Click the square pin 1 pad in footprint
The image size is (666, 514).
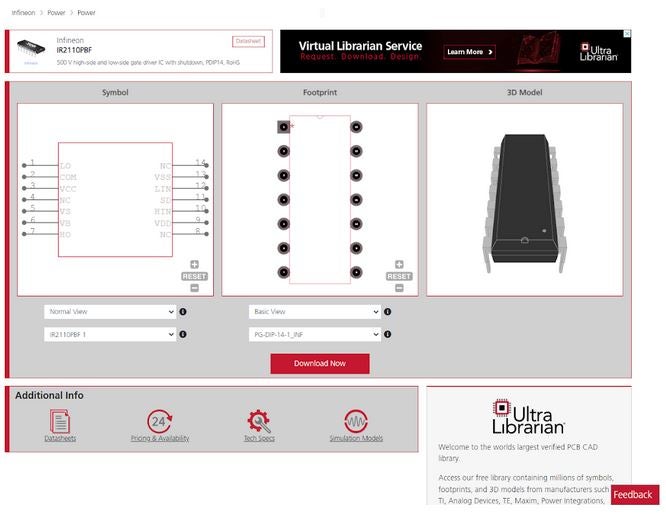[x=283, y=127]
